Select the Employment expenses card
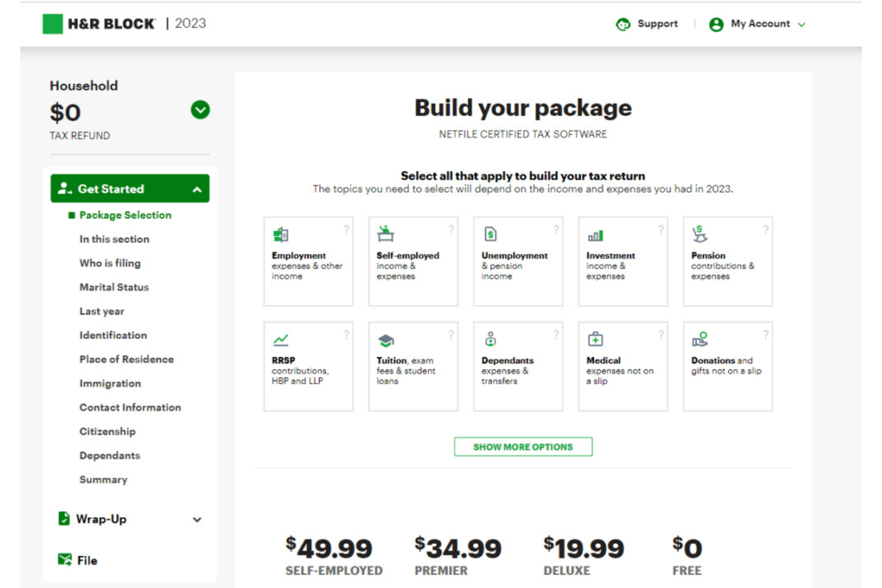Viewport: 882px width, 588px height. [308, 262]
